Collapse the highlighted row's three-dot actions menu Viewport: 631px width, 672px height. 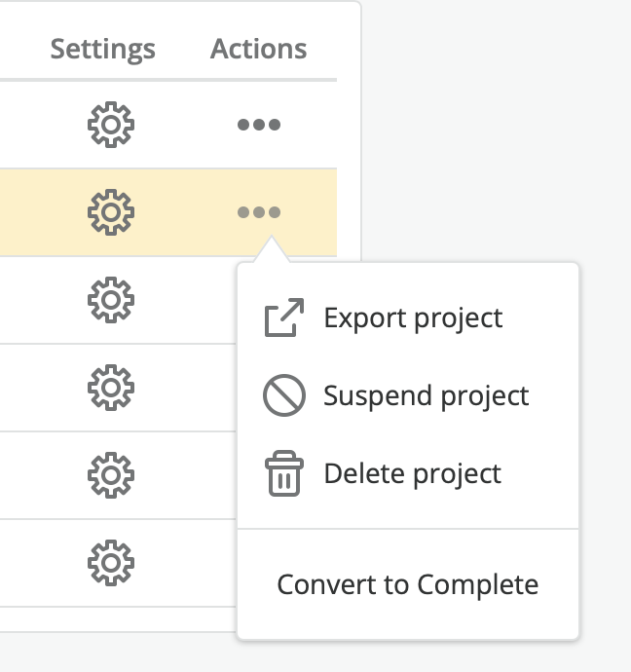[x=259, y=212]
